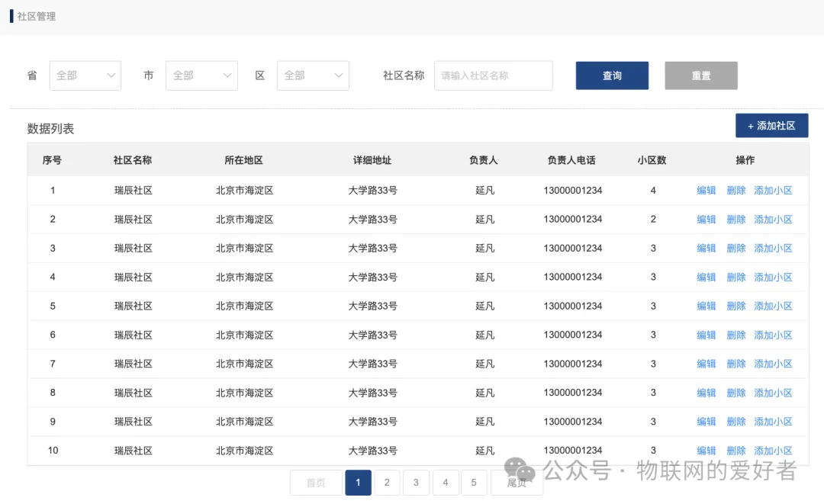Delete the community in row 9
The image size is (824, 504).
click(x=736, y=422)
